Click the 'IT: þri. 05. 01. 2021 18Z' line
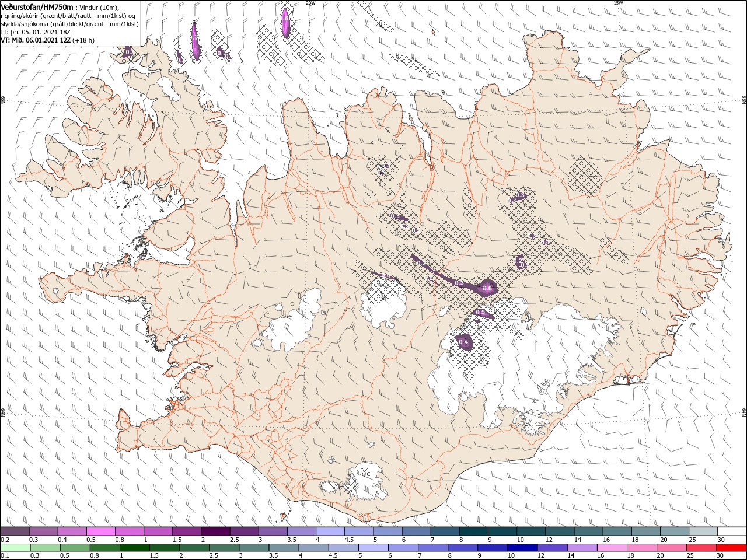Viewport: 747px width, 560px height. click(34, 32)
